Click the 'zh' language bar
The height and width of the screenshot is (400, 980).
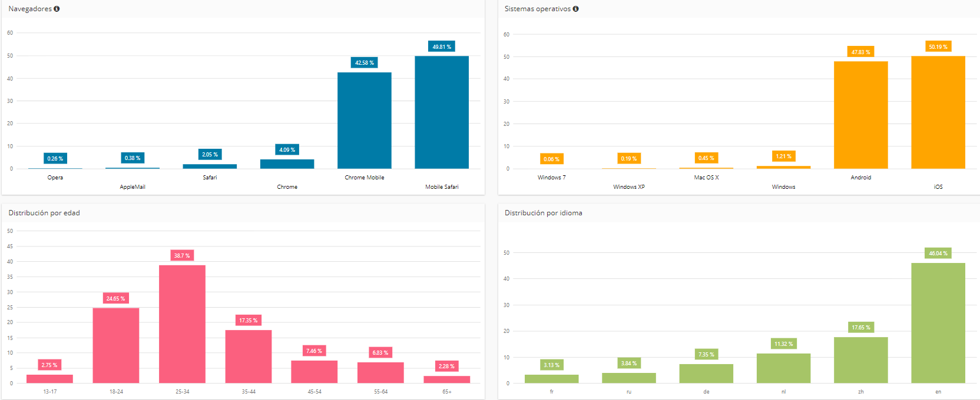[861, 360]
